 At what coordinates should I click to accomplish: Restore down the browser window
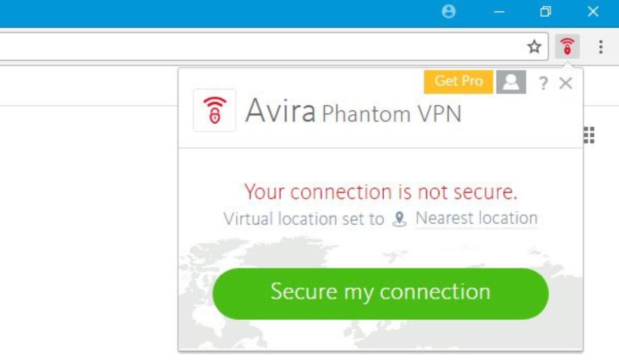click(545, 12)
